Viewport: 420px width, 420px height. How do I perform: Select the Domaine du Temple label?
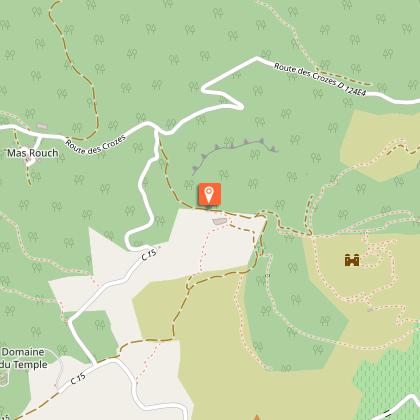point(23,358)
